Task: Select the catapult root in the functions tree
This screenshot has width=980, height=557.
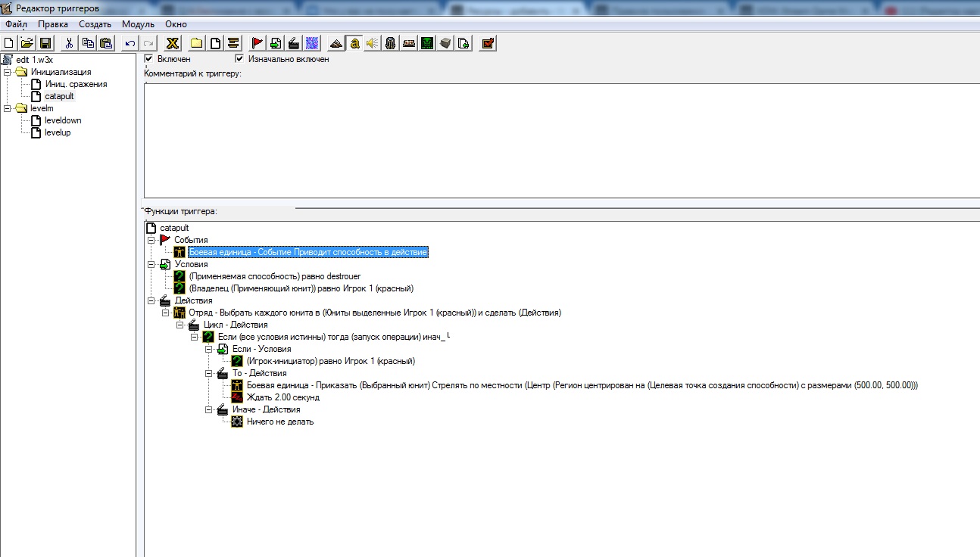Action: click(x=174, y=228)
